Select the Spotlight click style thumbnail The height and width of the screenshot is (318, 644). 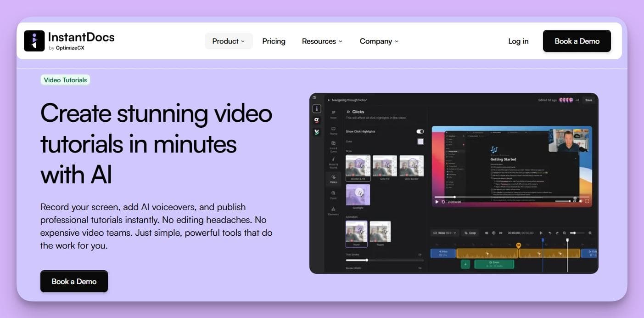pos(358,194)
